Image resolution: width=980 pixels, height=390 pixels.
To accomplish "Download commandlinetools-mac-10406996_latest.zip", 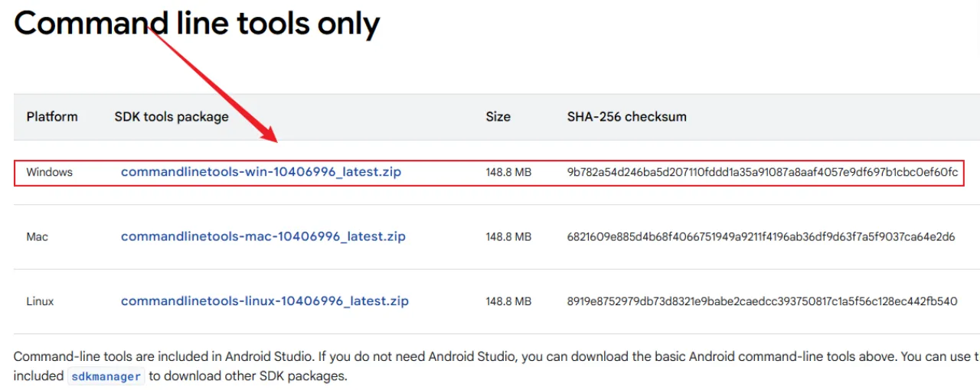I will (x=263, y=236).
